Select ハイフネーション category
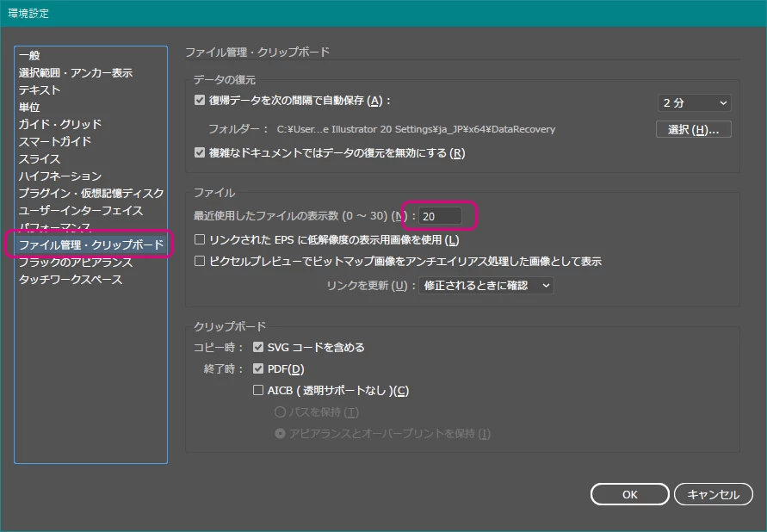Screen dimensions: 767x532 coord(60,176)
